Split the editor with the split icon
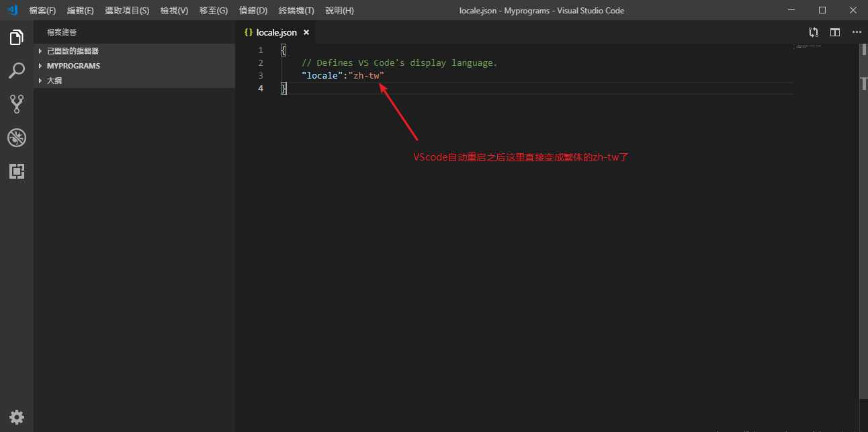The image size is (868, 432). [x=835, y=32]
